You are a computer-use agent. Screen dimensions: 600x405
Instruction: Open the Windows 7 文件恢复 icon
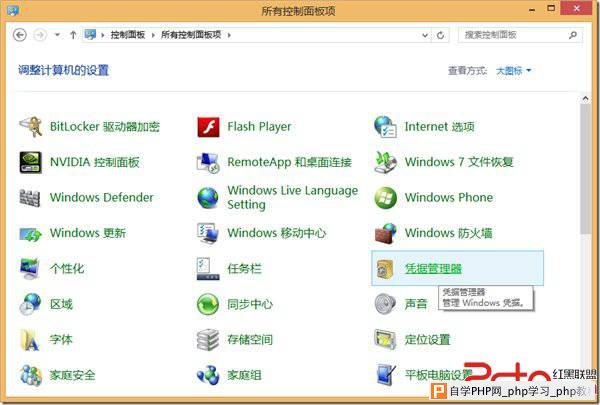[385, 162]
